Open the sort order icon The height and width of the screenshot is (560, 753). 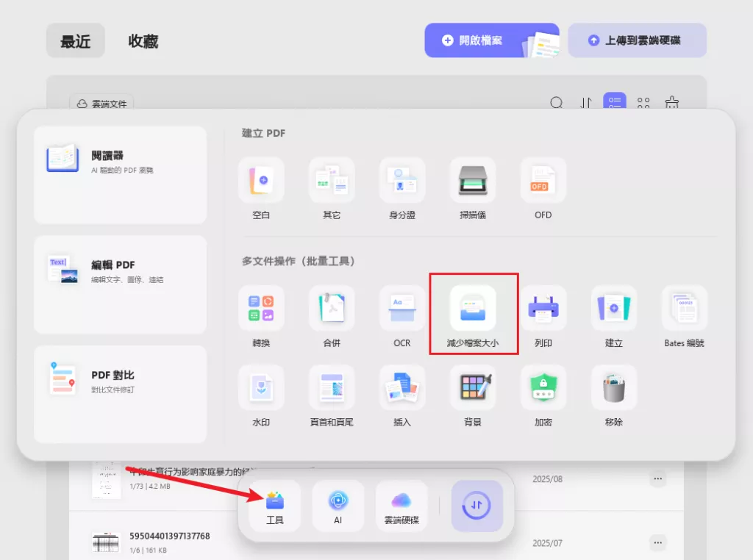pyautogui.click(x=586, y=102)
